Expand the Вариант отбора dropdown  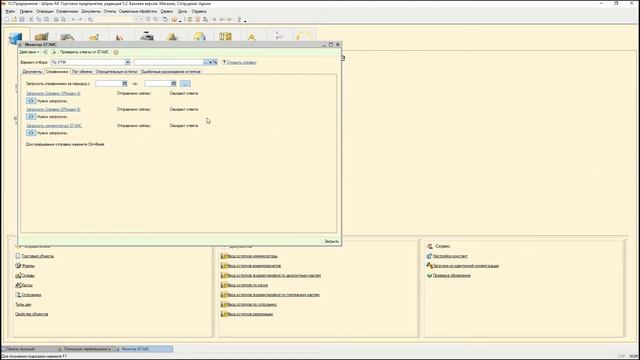(128, 62)
